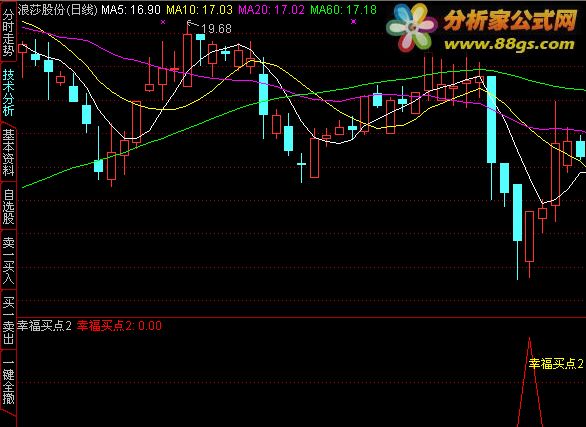Select the MA5: 16.90 indicator label

pos(131,10)
